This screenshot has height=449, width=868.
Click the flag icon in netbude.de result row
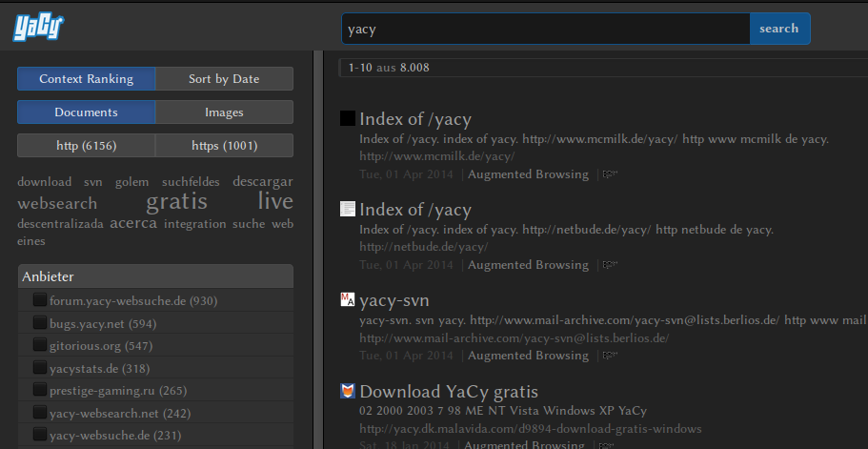point(610,265)
